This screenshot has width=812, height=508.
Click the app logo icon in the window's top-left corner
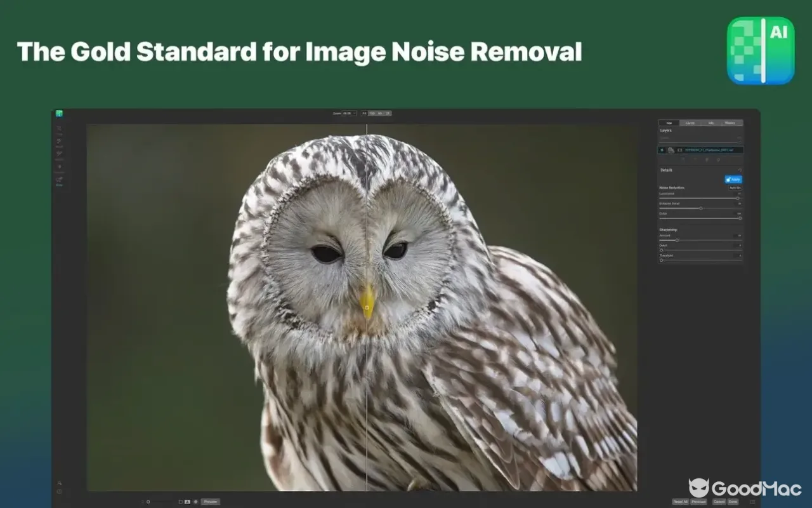(59, 114)
